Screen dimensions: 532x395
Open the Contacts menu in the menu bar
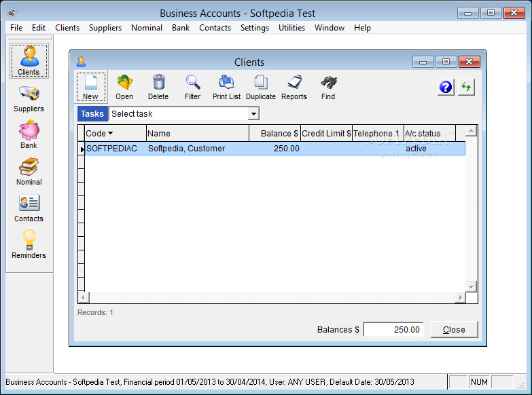tap(215, 28)
